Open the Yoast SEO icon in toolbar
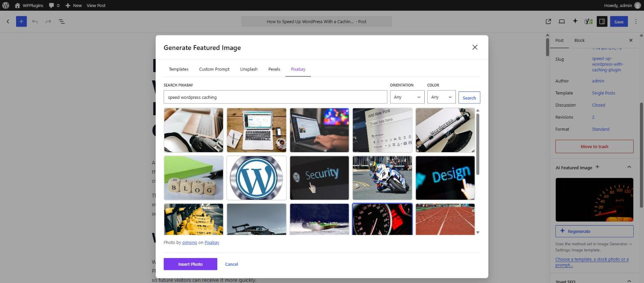 589,21
